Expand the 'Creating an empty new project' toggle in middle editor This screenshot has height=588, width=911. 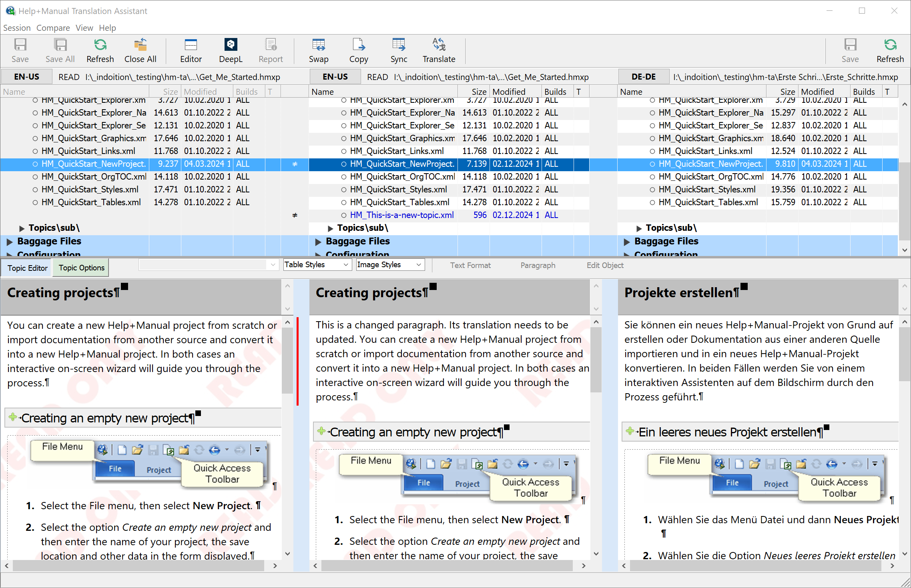[x=321, y=431]
